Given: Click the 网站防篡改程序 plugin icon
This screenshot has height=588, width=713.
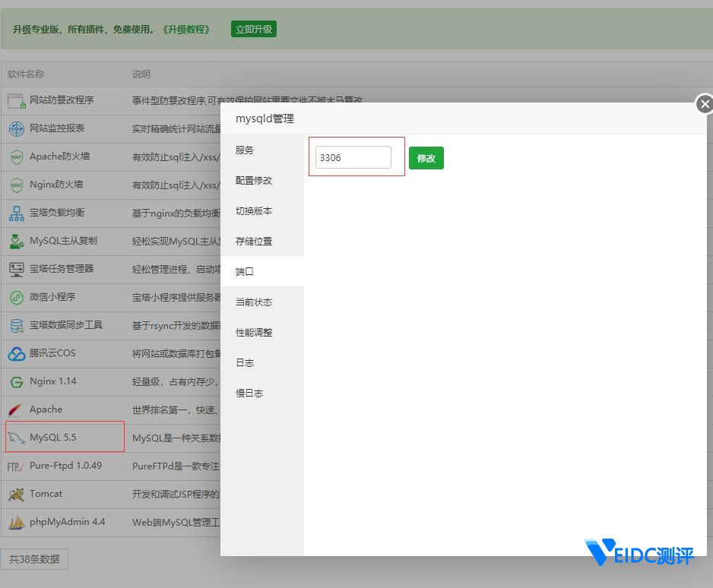Looking at the screenshot, I should coord(17,100).
